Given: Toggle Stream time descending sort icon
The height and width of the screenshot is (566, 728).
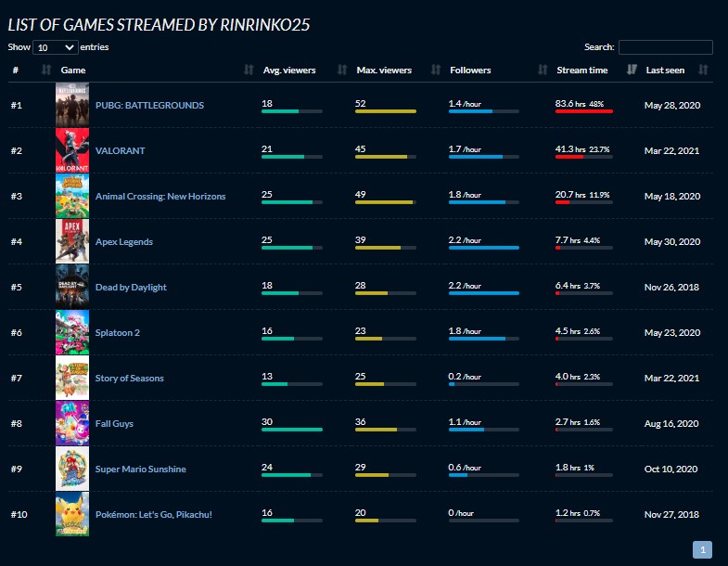Looking at the screenshot, I should tap(632, 70).
